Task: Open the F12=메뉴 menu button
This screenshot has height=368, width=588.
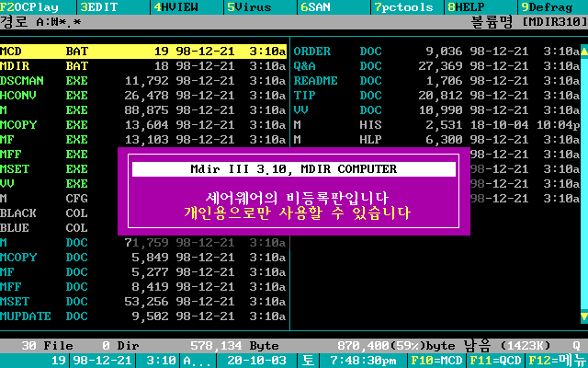Action: 558,361
